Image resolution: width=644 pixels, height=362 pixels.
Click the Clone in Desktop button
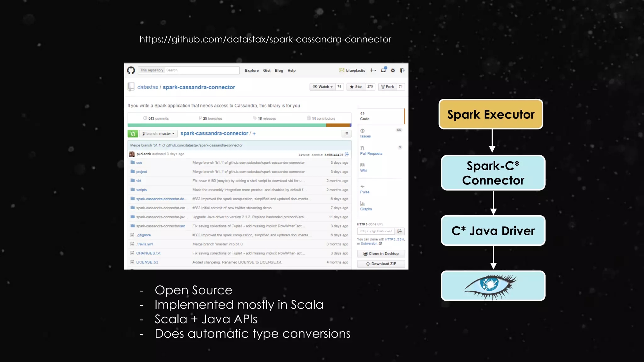(381, 254)
